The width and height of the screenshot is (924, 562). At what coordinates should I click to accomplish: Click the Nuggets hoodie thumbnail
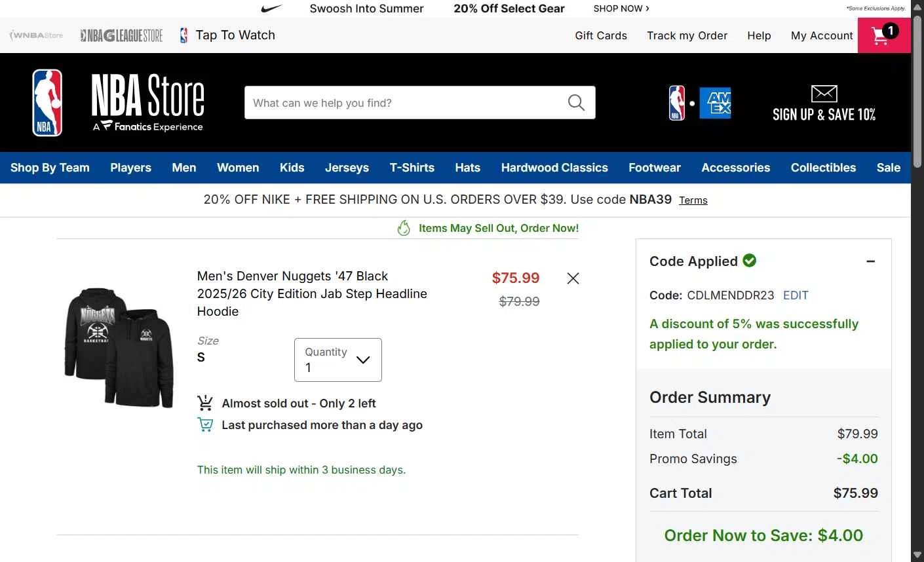point(119,347)
